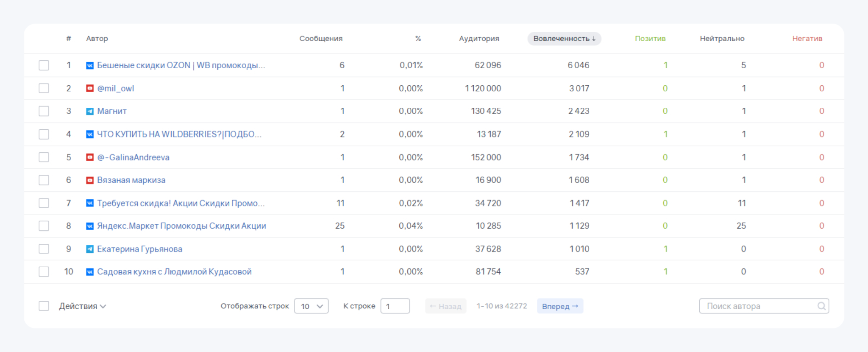Toggle the select-all checkbox near Действия
Image resolution: width=868 pixels, height=352 pixels.
(44, 306)
